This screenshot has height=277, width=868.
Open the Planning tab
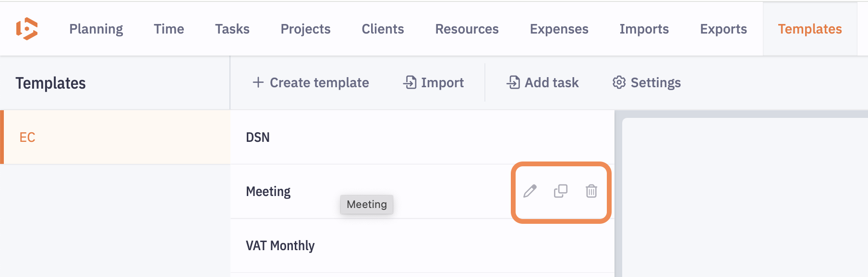[96, 29]
